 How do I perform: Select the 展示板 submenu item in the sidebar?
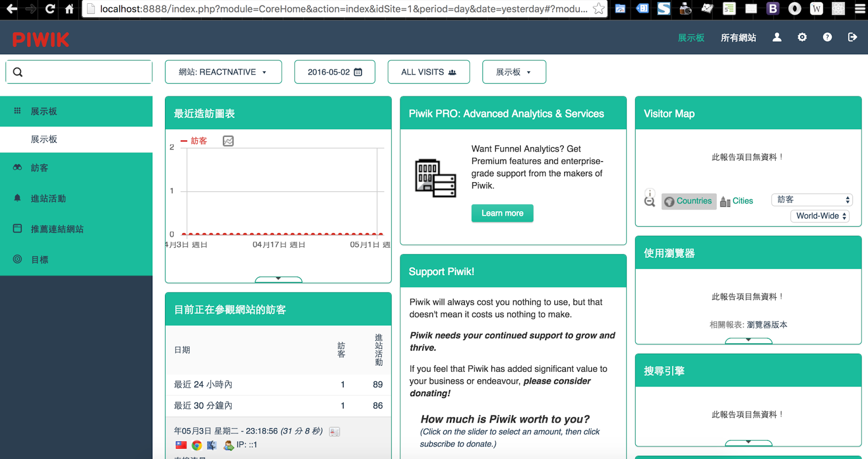coord(76,139)
